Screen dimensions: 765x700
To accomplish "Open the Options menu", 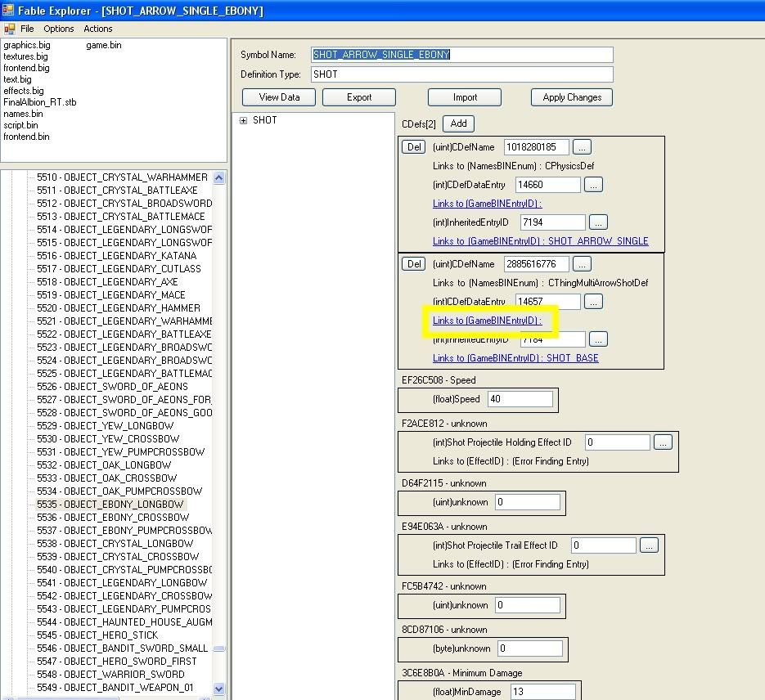I will point(59,29).
